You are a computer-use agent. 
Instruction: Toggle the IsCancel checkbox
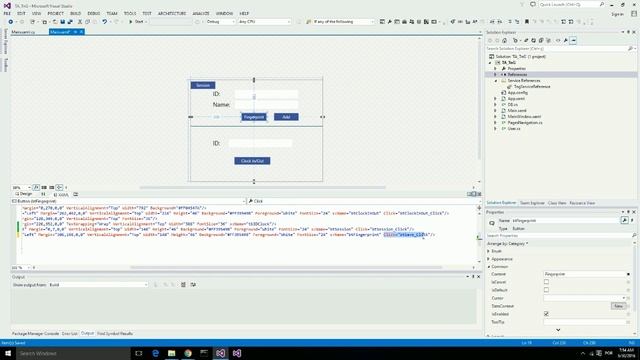click(x=546, y=282)
